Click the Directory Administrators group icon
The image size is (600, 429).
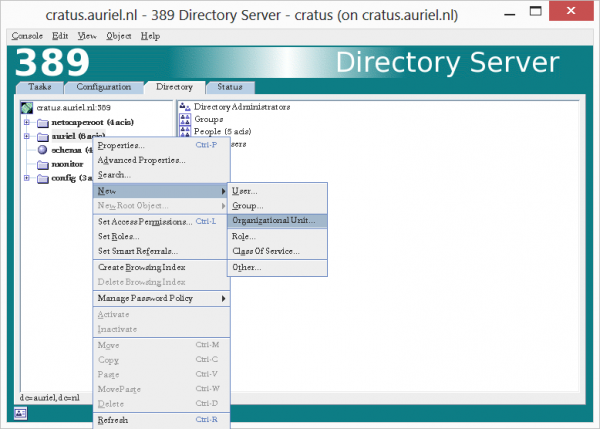pos(184,106)
